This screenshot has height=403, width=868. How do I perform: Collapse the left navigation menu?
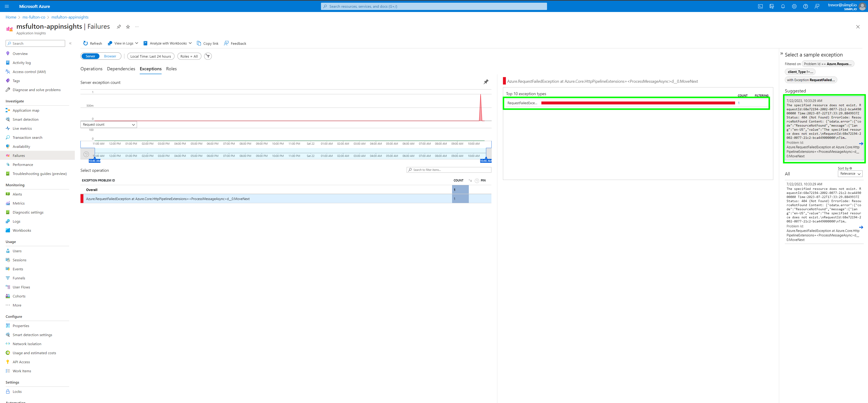(x=71, y=43)
